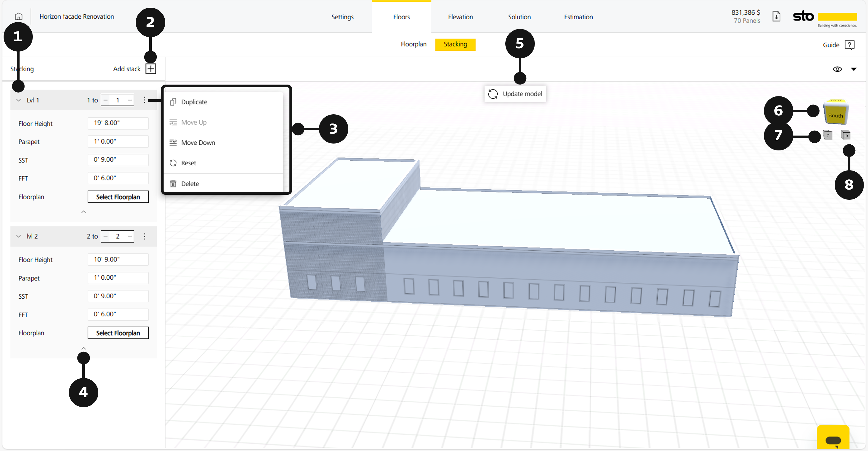This screenshot has height=451, width=868.
Task: Switch to the Floorplan sub-tab
Action: 413,44
